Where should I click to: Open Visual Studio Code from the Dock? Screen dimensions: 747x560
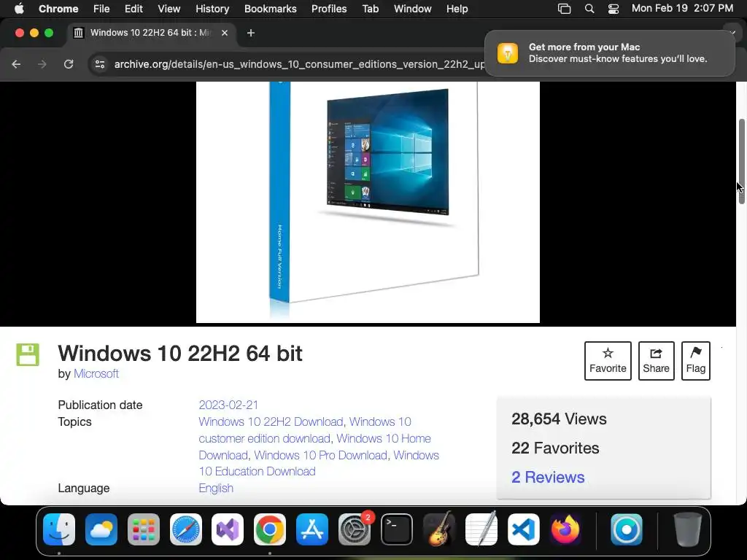523,529
